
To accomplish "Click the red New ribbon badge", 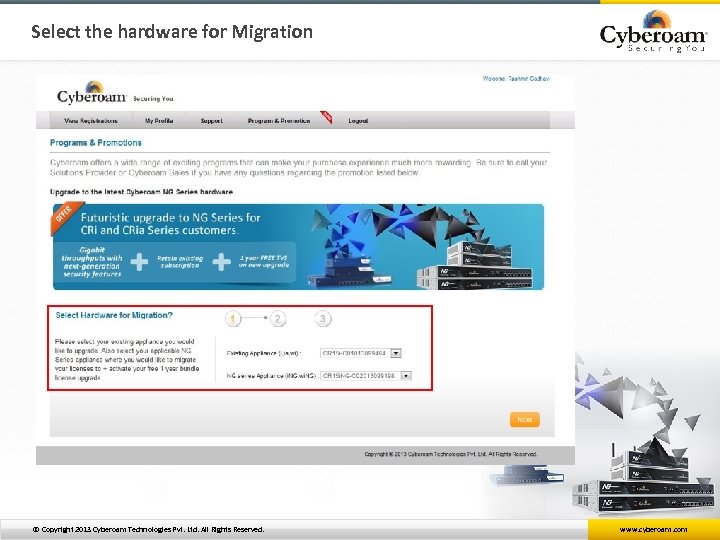I will (x=326, y=117).
